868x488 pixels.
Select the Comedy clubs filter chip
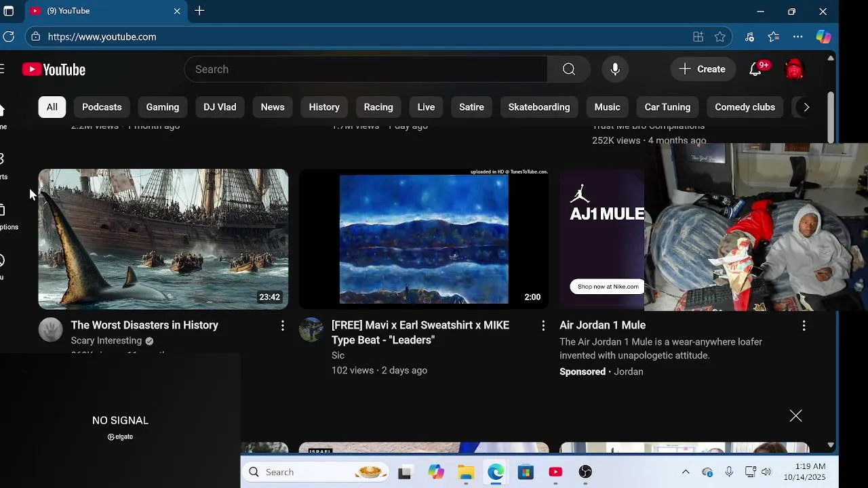coord(745,107)
